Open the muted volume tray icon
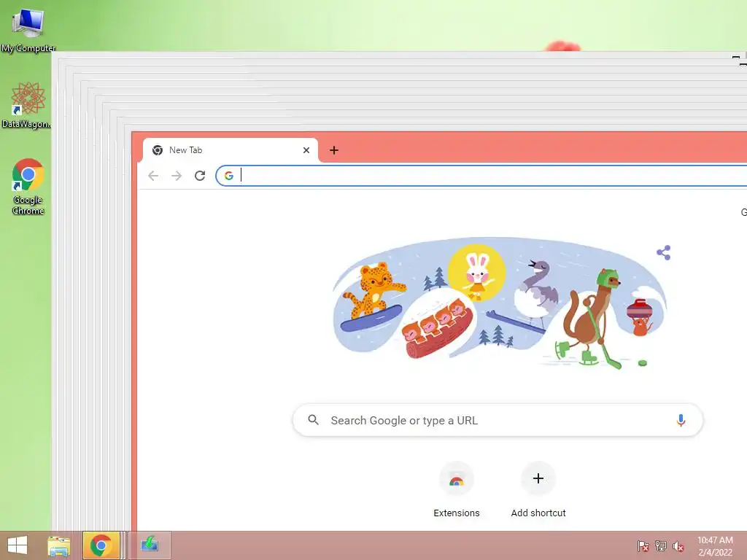 (678, 545)
